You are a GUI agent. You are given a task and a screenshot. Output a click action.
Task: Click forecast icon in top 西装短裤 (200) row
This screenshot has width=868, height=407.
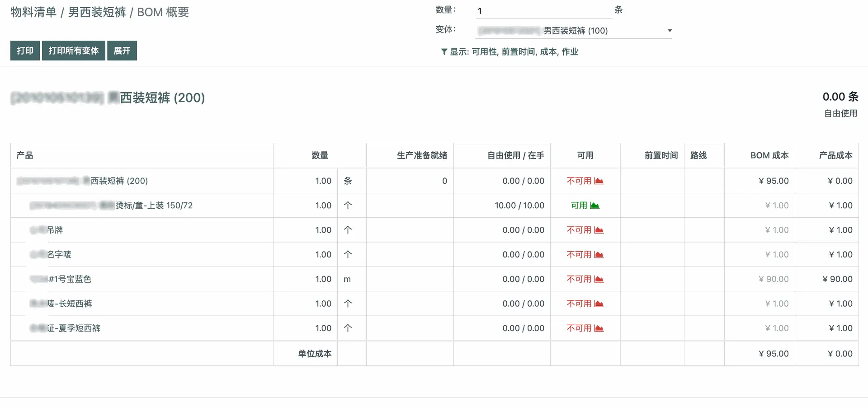point(599,181)
